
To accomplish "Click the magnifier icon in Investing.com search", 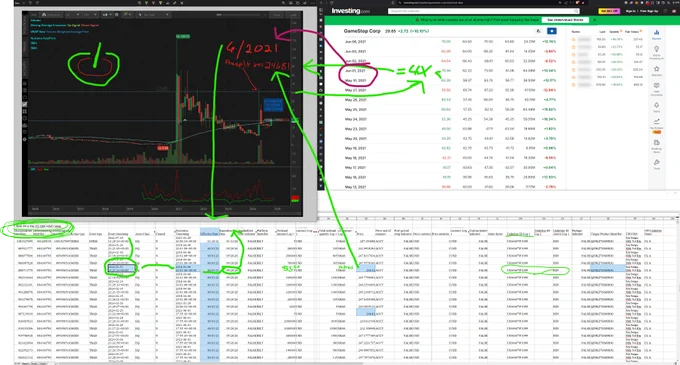I will [x=576, y=11].
